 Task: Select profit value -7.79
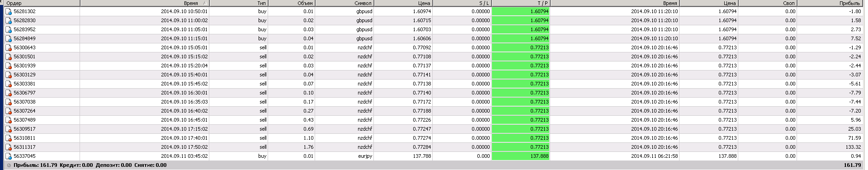(x=855, y=93)
